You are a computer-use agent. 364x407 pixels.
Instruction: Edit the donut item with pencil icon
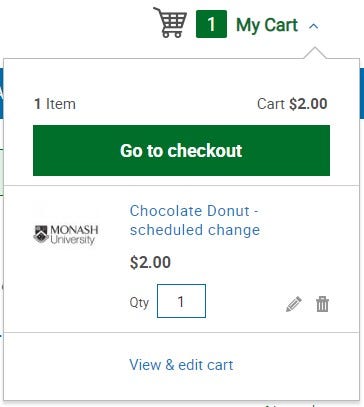tap(294, 304)
